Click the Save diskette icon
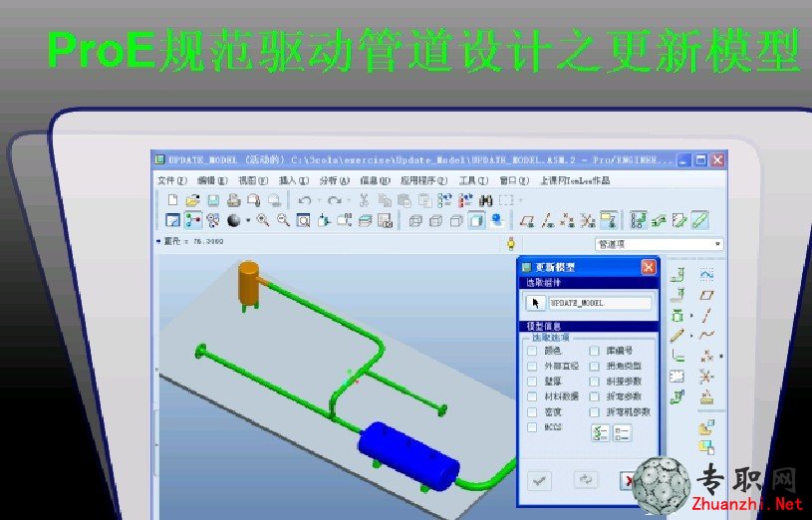This screenshot has height=520, width=812. [x=213, y=200]
